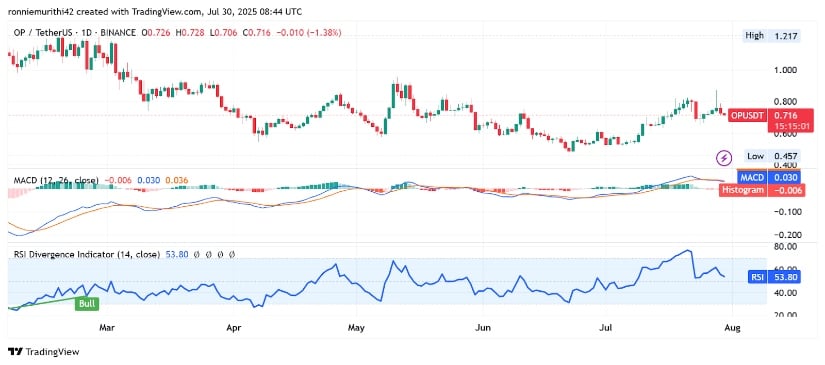Click the 0.716 current price label

pyautogui.click(x=786, y=115)
